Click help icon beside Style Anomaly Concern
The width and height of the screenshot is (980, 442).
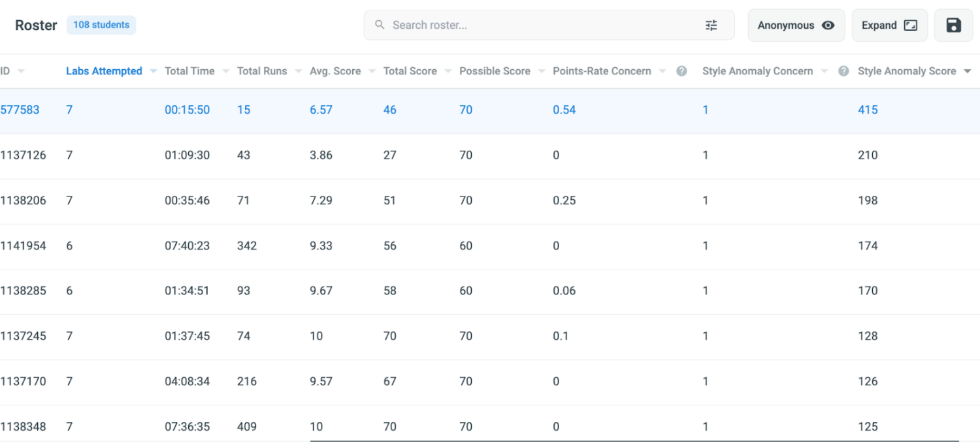(843, 71)
